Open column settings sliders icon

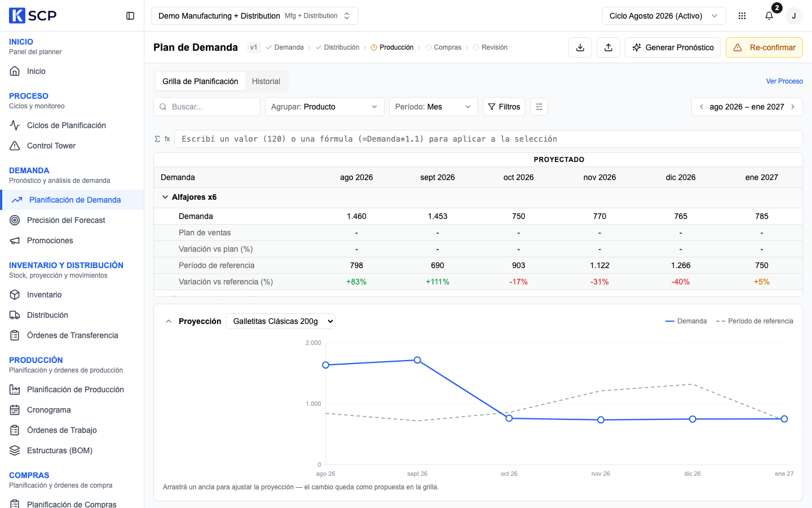[539, 107]
